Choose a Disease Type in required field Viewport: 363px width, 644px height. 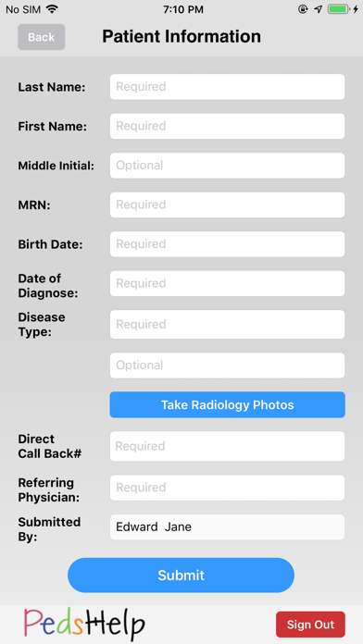[227, 325]
